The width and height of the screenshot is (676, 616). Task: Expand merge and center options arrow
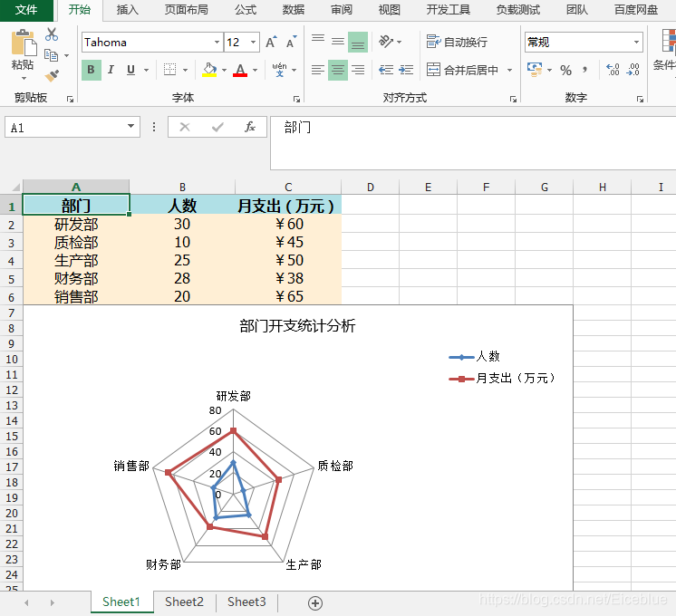click(509, 70)
